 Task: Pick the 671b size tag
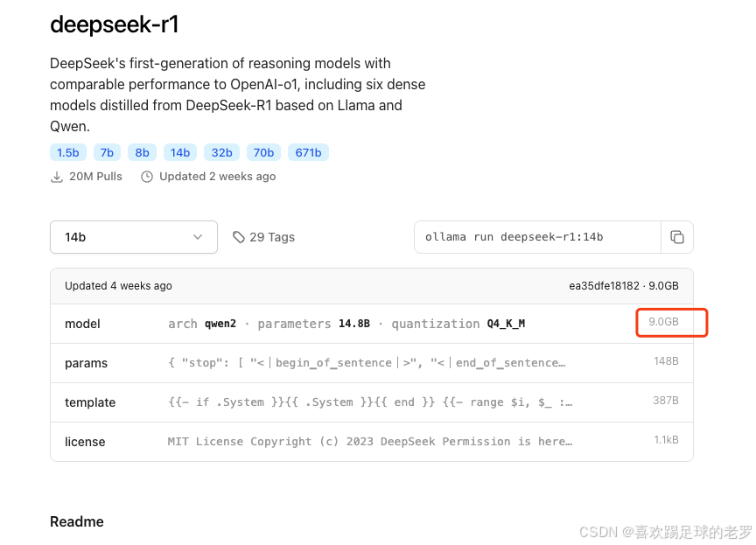pos(309,153)
